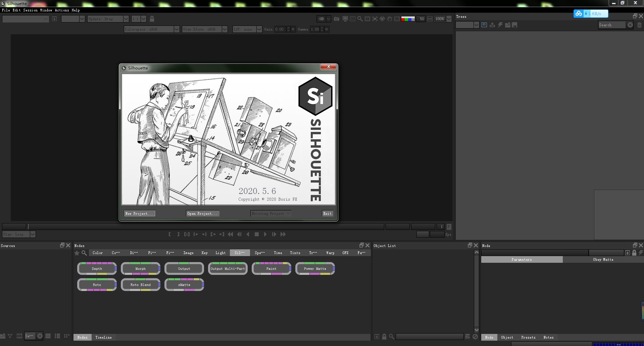Add the zMatte node

click(x=184, y=285)
